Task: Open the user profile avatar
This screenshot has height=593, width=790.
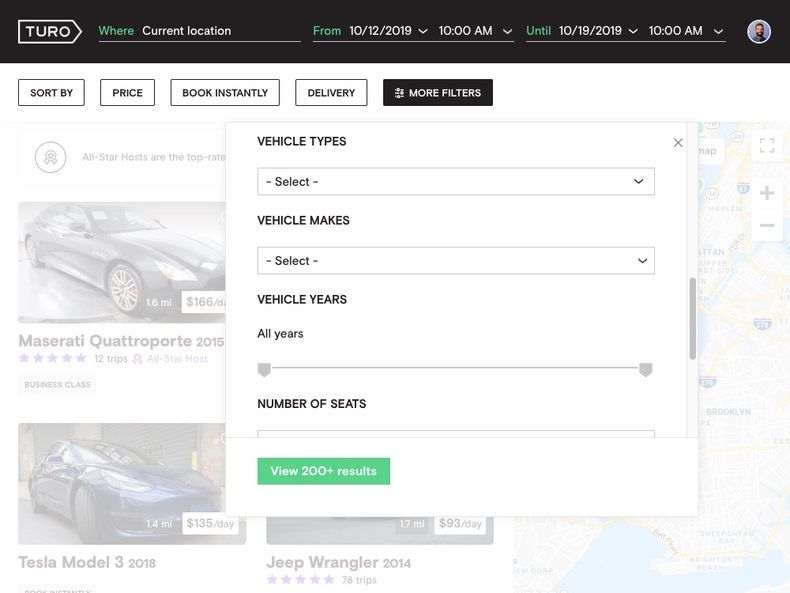Action: coord(759,31)
